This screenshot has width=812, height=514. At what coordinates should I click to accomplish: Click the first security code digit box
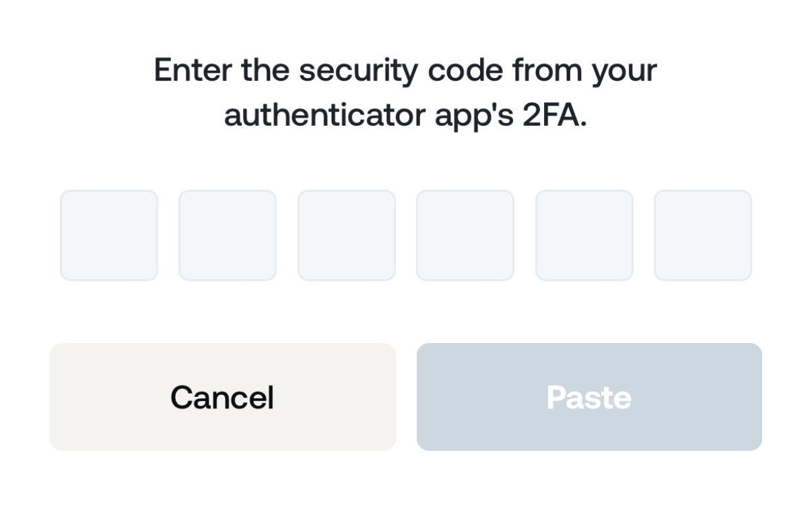coord(109,235)
